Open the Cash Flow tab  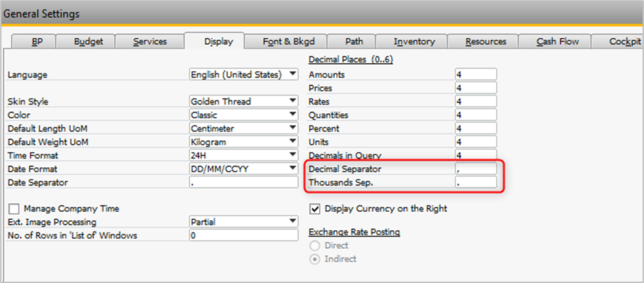pos(557,41)
